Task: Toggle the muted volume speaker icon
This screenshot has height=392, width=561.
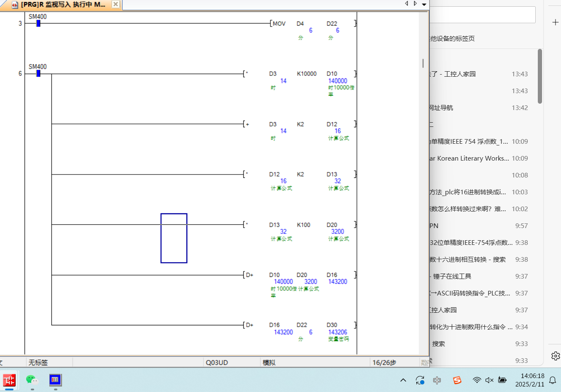Action: (x=489, y=380)
